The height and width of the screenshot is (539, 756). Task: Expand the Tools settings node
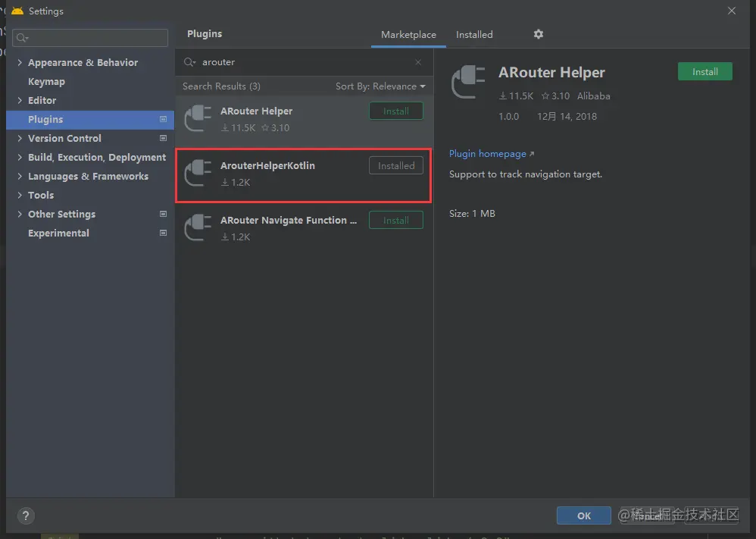[x=20, y=195]
